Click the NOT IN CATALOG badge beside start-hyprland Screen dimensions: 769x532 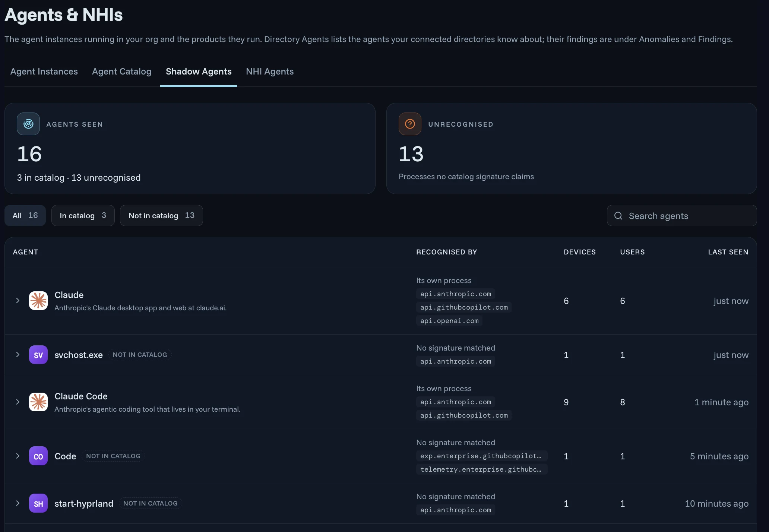click(150, 503)
